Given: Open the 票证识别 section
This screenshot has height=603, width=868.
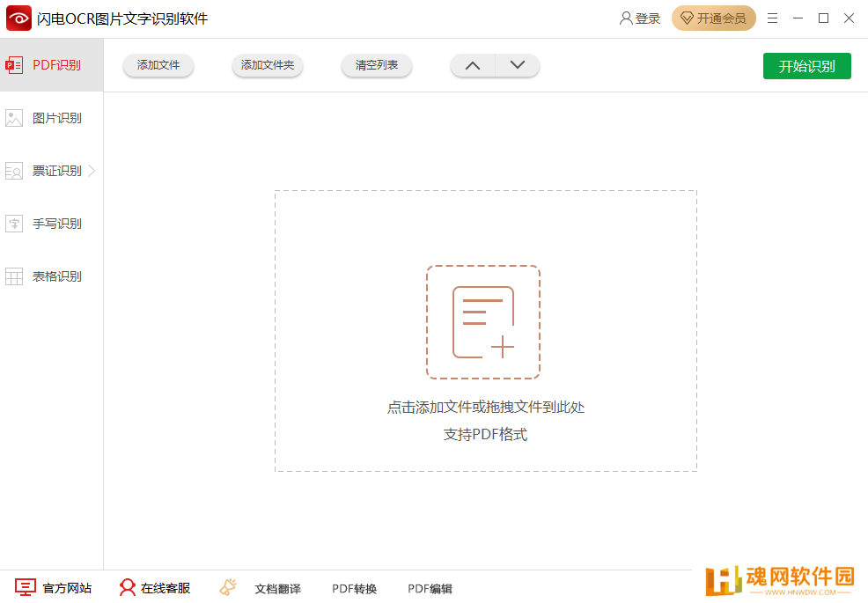Looking at the screenshot, I should click(x=51, y=171).
